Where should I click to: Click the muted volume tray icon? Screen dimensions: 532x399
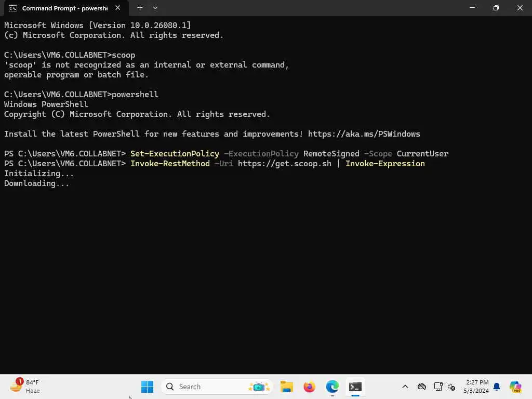click(451, 387)
